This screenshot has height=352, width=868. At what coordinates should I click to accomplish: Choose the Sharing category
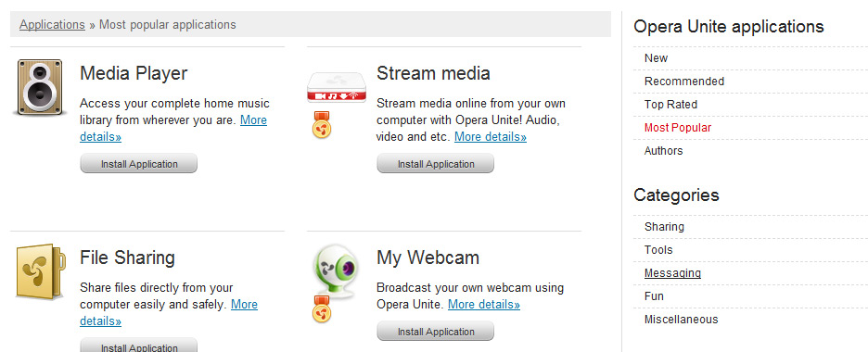664,227
